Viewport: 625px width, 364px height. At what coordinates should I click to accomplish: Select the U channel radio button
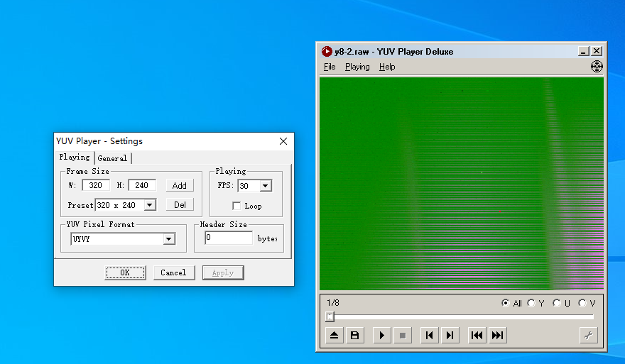tap(557, 304)
